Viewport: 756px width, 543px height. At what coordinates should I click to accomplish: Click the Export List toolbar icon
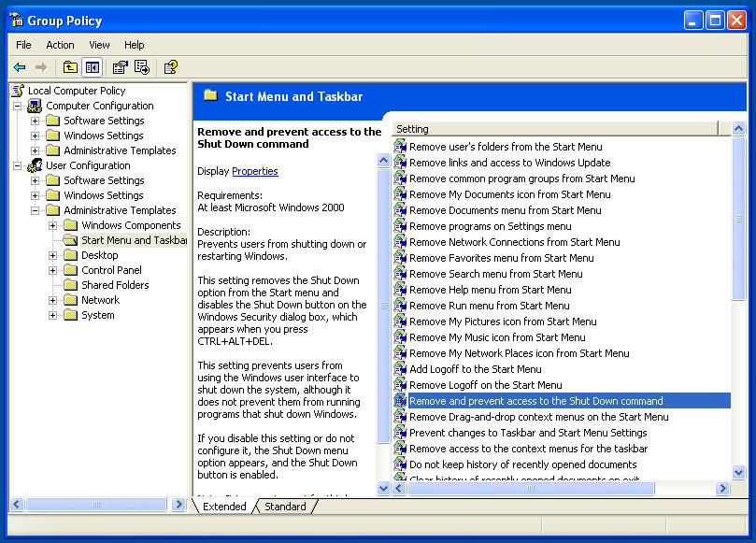point(142,67)
